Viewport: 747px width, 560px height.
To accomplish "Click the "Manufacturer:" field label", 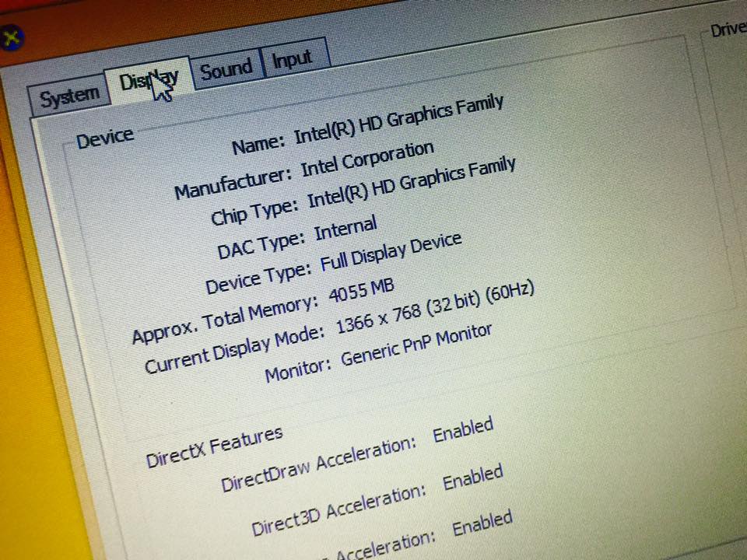I will coord(233,184).
